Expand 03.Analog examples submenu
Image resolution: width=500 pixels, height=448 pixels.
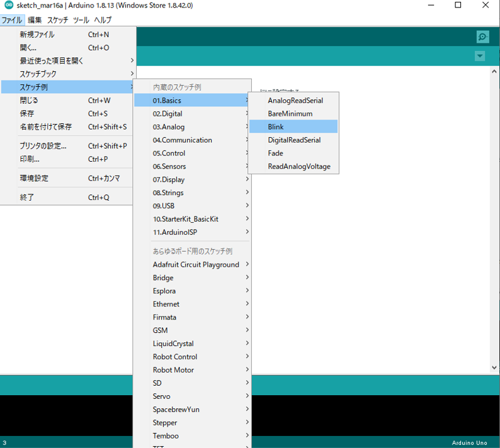point(192,127)
